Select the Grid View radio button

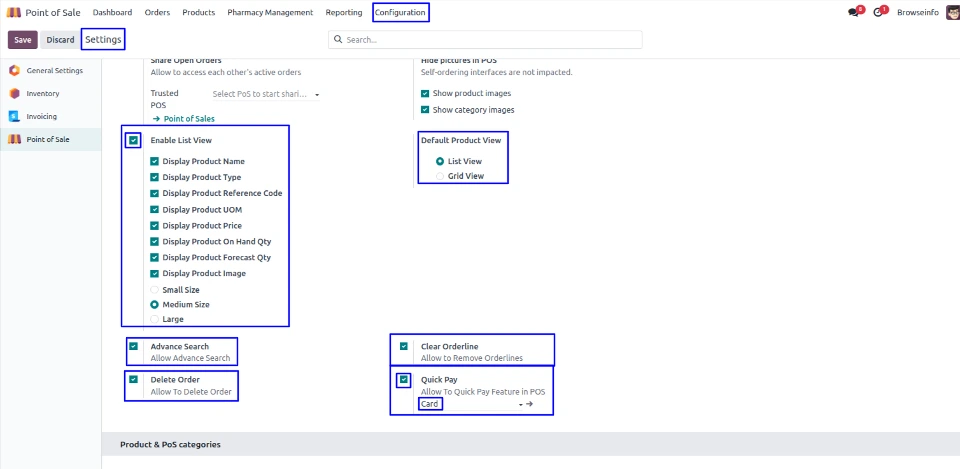click(x=440, y=176)
